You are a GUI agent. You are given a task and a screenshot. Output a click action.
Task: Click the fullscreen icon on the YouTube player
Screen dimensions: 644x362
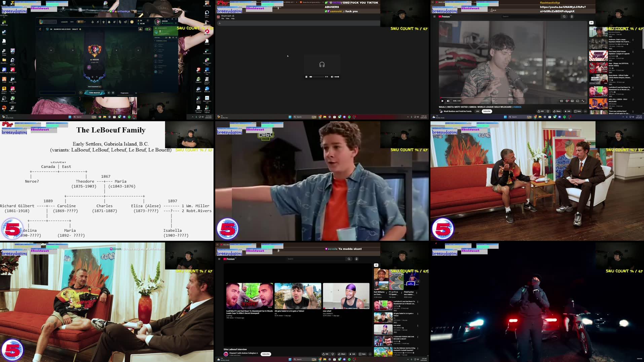click(x=583, y=101)
